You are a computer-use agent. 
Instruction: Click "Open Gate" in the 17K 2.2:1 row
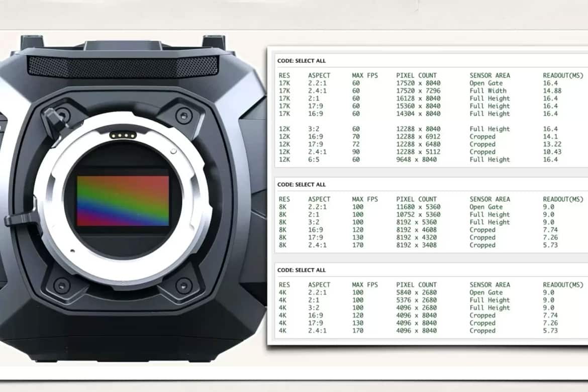(x=486, y=83)
